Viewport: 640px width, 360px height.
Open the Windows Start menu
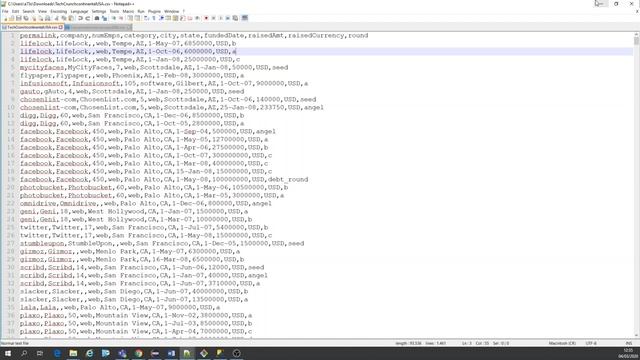[8, 353]
